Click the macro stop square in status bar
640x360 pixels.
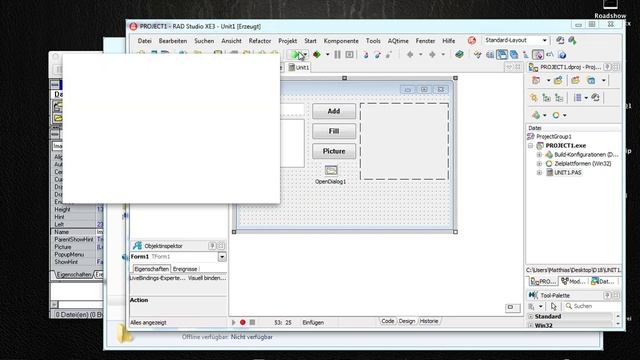click(x=252, y=322)
